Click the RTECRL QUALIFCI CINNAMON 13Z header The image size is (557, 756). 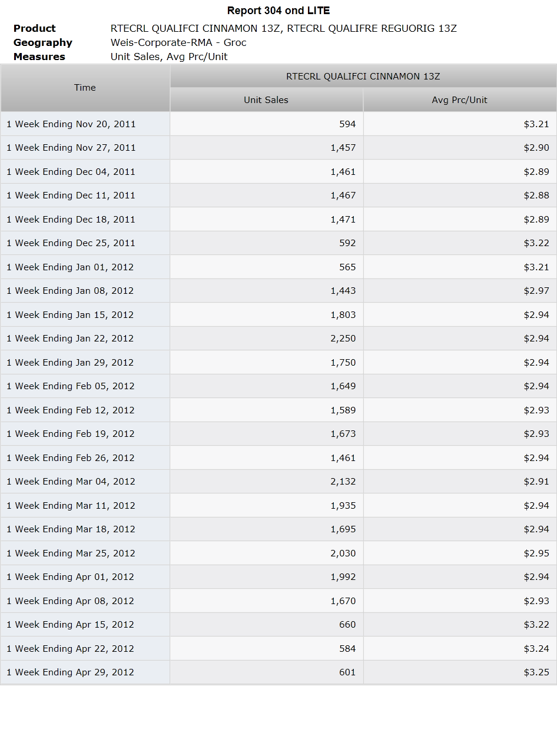(x=363, y=77)
